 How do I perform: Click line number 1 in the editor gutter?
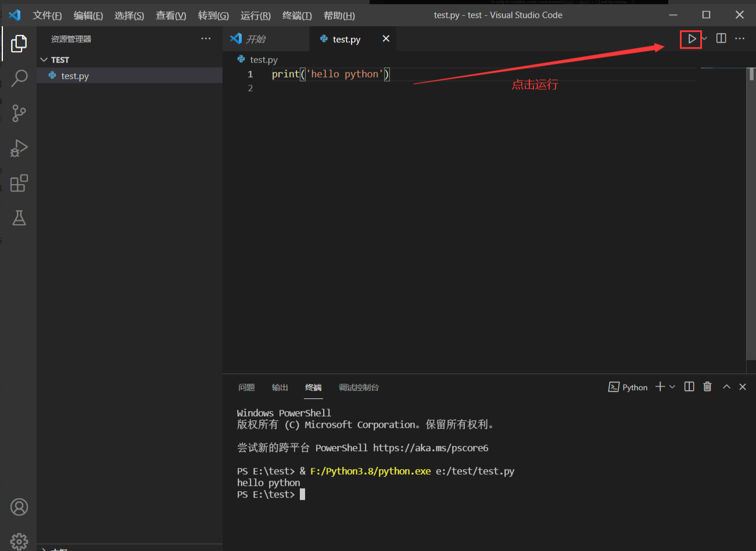pos(250,74)
